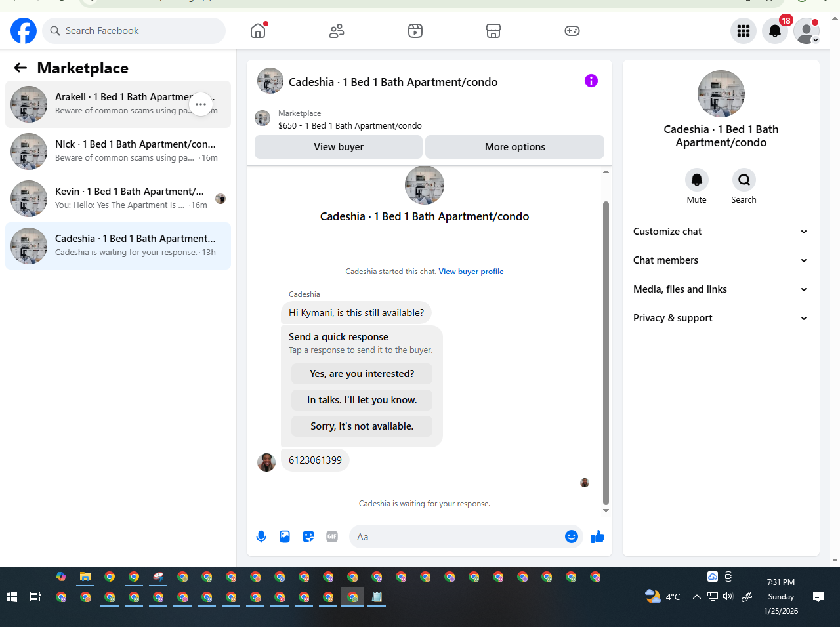Open the Facebook menu grid icon
This screenshot has height=627, width=840.
tap(744, 31)
